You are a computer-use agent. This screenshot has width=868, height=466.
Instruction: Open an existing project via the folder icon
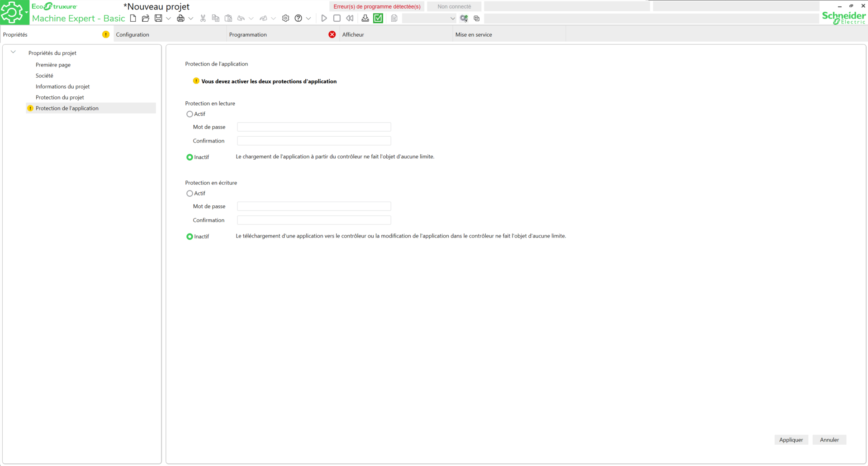tap(145, 19)
